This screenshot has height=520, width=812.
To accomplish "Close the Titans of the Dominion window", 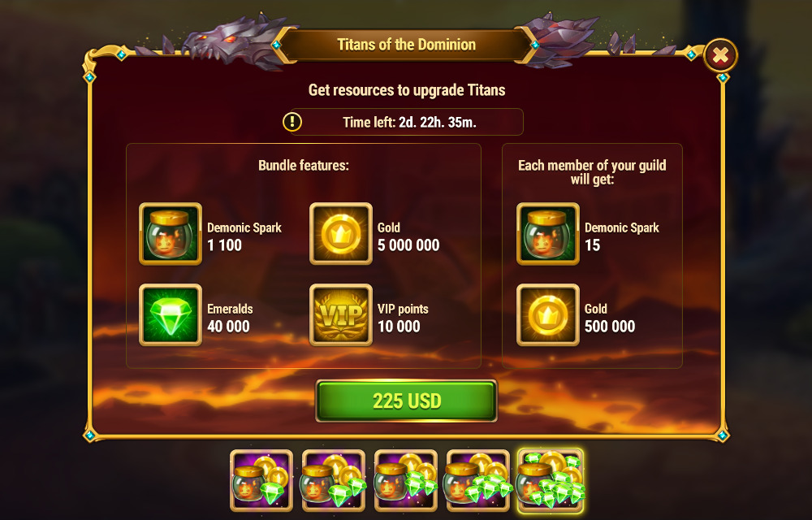I will (x=720, y=55).
